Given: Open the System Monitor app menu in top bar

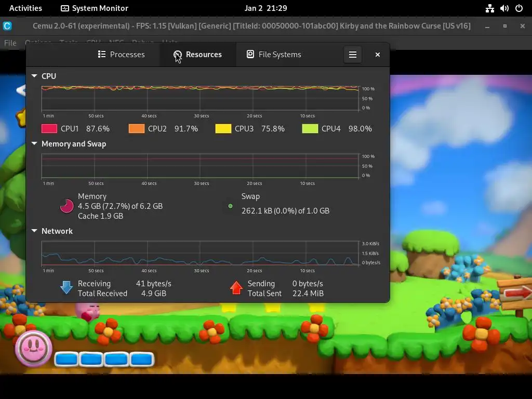Looking at the screenshot, I should pyautogui.click(x=95, y=8).
